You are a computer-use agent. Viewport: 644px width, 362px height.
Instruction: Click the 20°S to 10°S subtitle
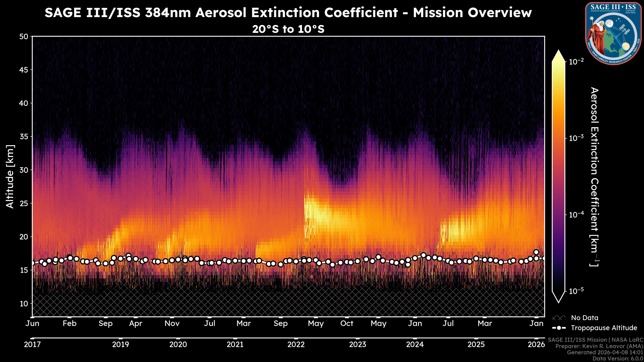click(288, 29)
